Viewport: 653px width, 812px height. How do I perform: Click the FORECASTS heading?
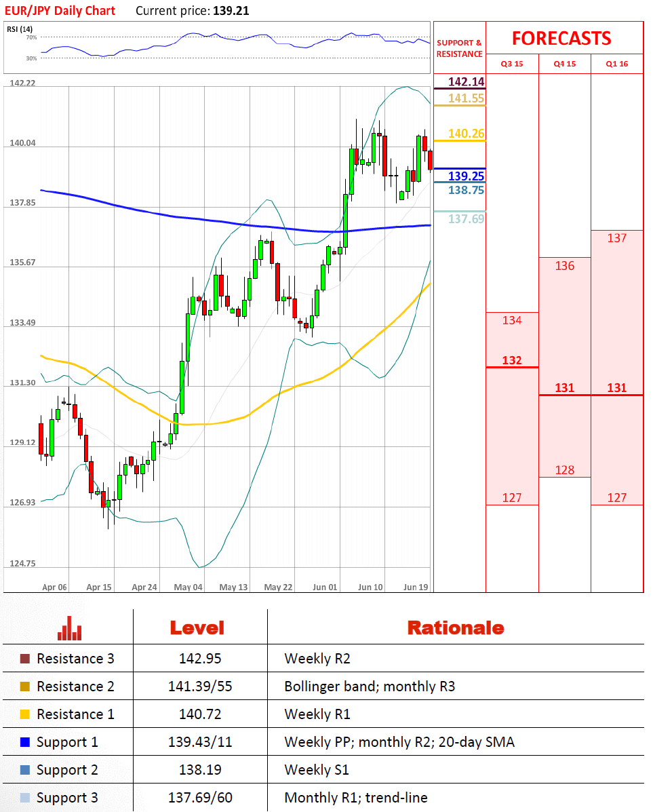click(x=561, y=38)
